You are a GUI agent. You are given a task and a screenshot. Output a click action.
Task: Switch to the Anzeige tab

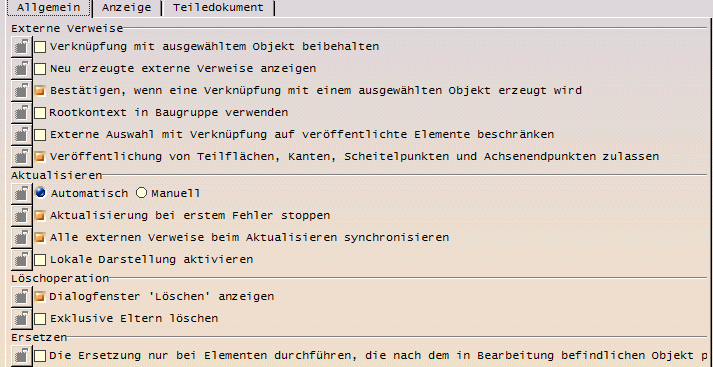click(126, 8)
